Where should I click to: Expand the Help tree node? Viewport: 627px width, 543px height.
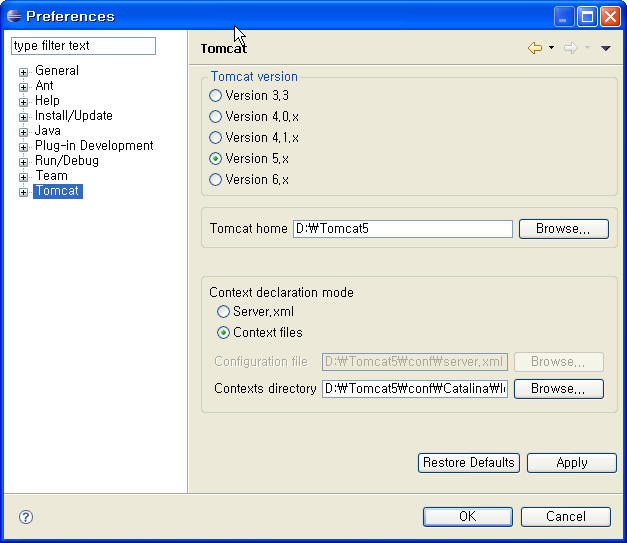(x=23, y=102)
